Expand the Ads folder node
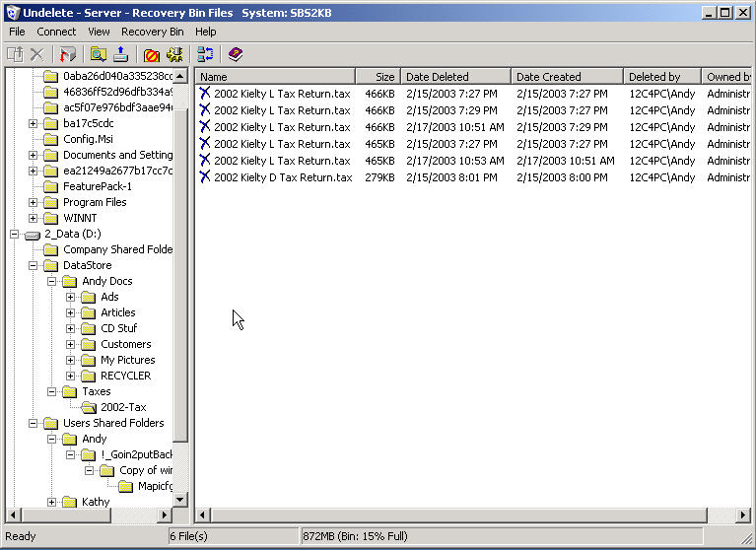This screenshot has width=756, height=550. click(x=70, y=298)
